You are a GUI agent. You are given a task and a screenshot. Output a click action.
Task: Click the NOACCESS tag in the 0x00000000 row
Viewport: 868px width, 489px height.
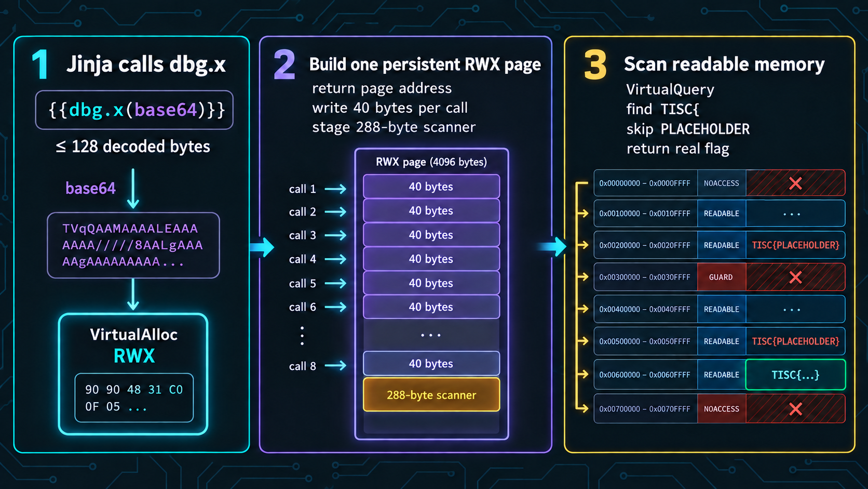(x=722, y=183)
